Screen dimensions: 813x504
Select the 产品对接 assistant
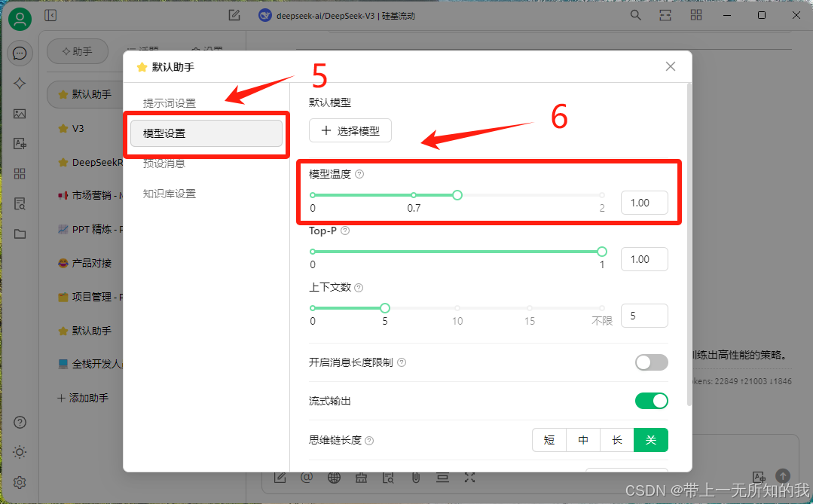tap(86, 263)
